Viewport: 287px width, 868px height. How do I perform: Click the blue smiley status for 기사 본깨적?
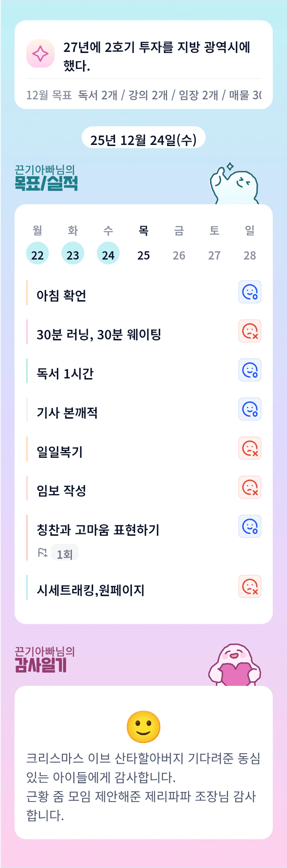[250, 409]
